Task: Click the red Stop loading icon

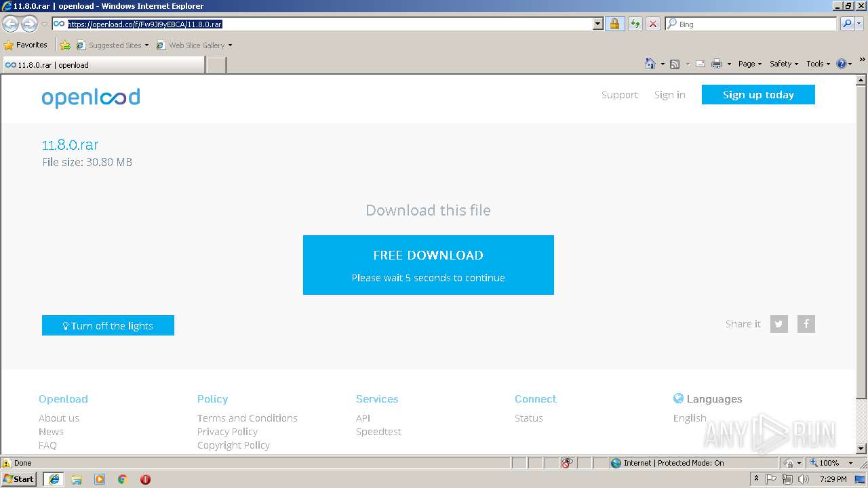Action: point(652,24)
